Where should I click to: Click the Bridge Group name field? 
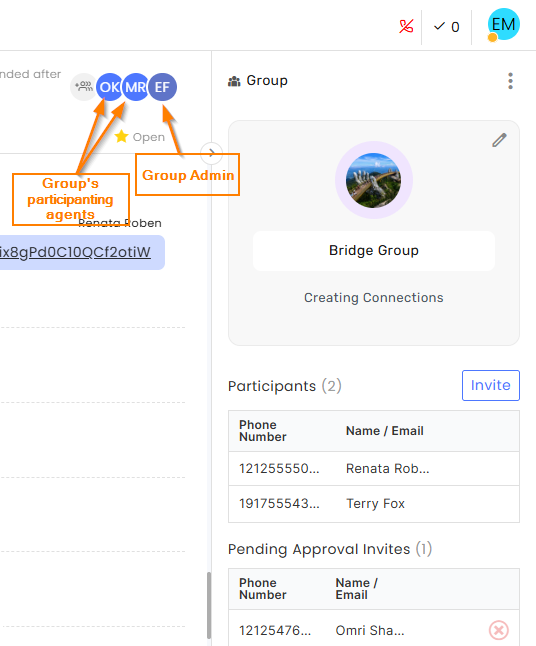point(374,250)
